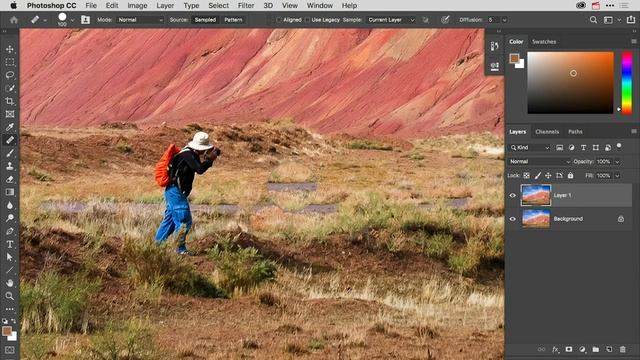Click the search magnifier icon
This screenshot has width=640, height=360.
click(x=593, y=20)
